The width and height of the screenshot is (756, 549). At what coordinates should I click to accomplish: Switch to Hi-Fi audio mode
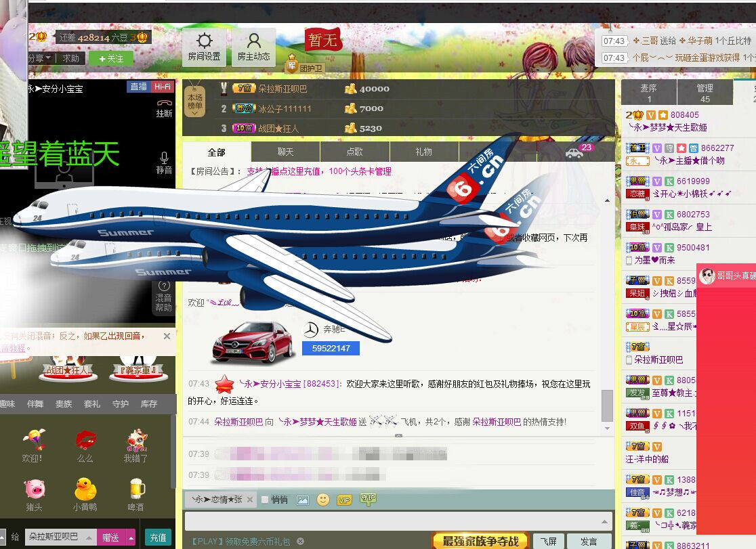[x=162, y=86]
